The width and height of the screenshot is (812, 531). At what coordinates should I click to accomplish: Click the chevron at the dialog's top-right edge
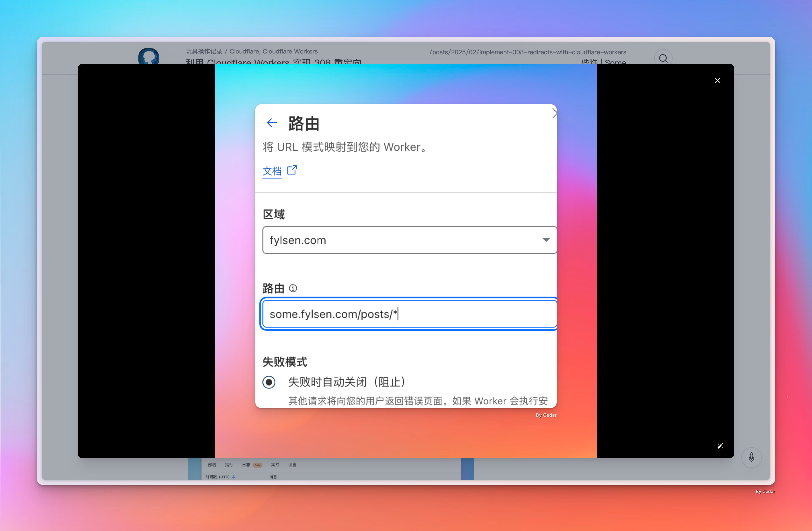[554, 113]
